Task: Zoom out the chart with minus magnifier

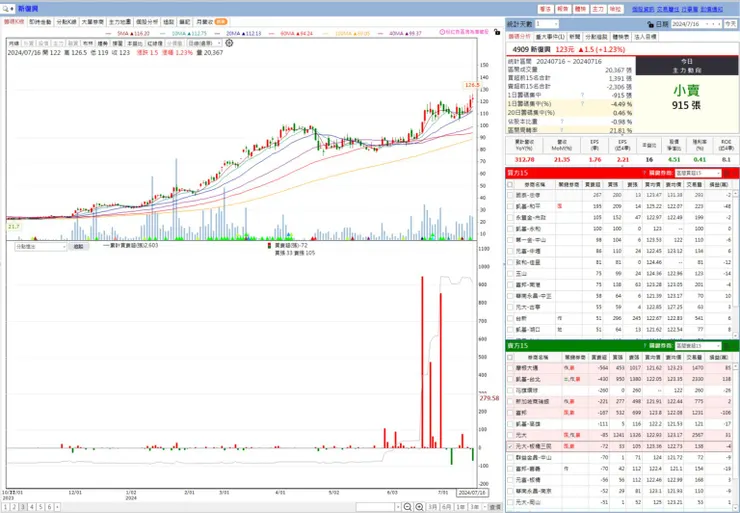Action: [407, 507]
